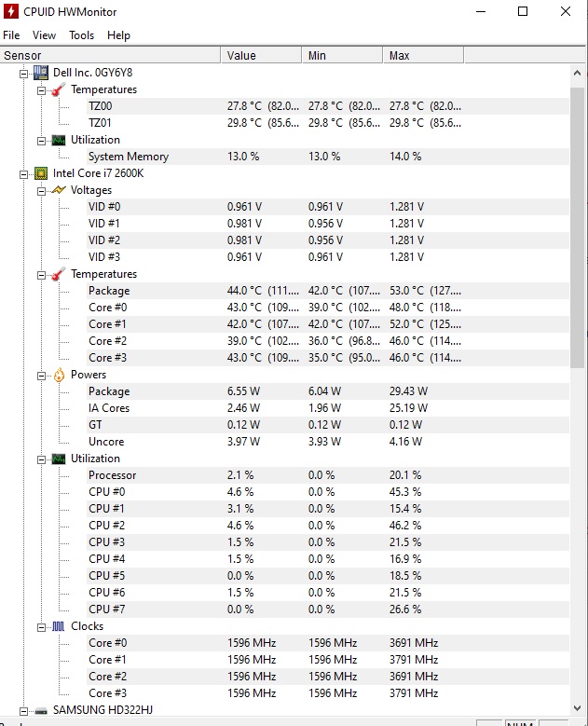Open the Tools menu
Screen dimensions: 588x726
pos(81,35)
